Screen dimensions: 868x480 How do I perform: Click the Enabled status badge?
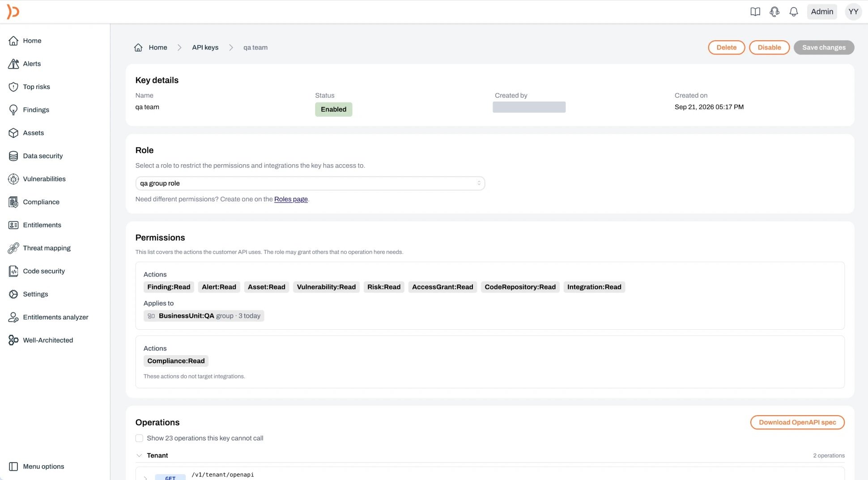(333, 110)
